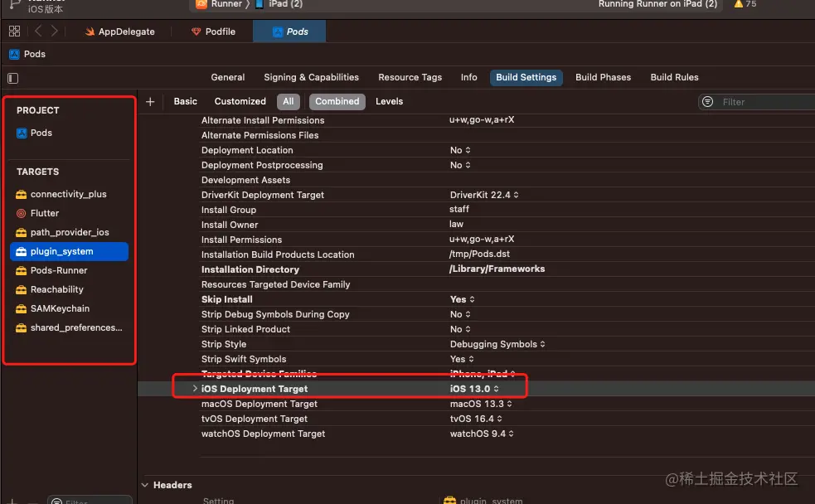Collapse the Headers section
Screen dimensions: 815x504
pyautogui.click(x=145, y=485)
